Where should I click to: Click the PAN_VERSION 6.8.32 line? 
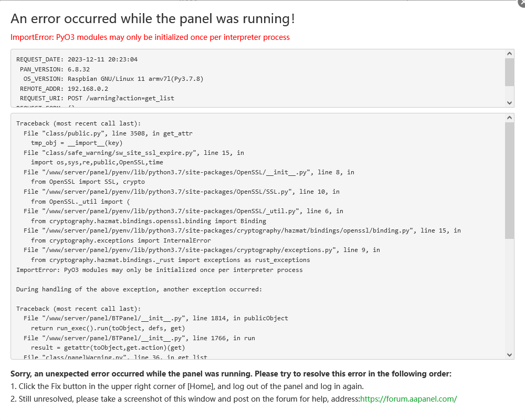point(55,69)
